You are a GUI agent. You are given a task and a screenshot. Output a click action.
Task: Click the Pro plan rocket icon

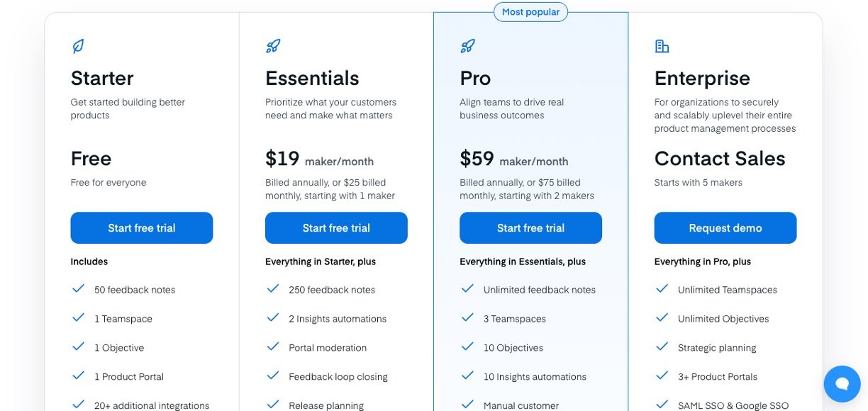point(467,47)
